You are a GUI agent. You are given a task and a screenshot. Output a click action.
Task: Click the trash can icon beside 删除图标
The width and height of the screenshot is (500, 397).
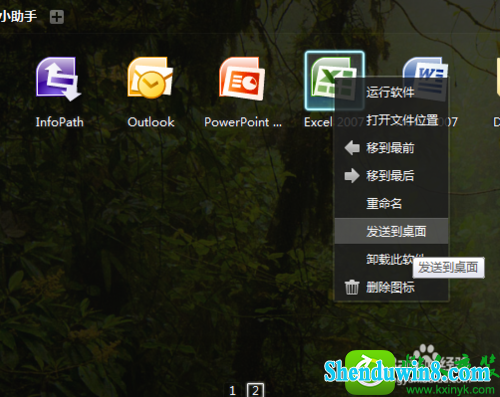coord(352,287)
